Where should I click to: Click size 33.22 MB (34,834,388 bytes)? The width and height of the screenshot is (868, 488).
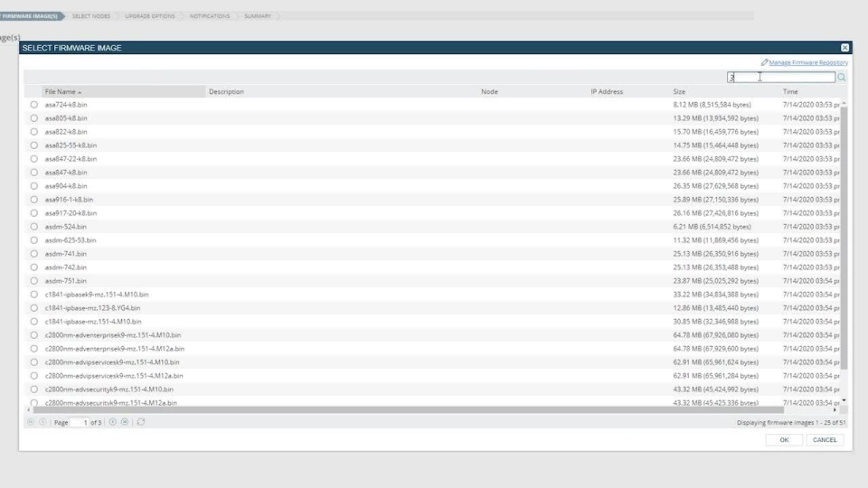(x=716, y=295)
